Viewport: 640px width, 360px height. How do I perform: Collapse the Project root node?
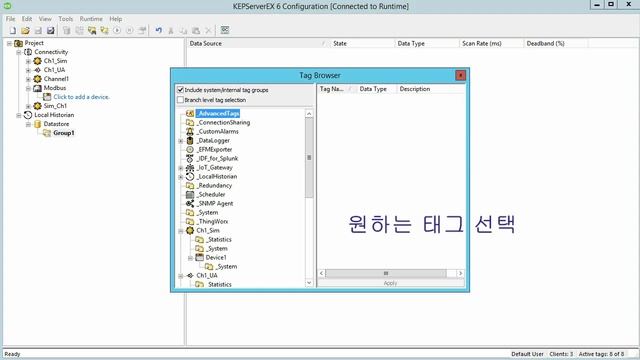9,43
